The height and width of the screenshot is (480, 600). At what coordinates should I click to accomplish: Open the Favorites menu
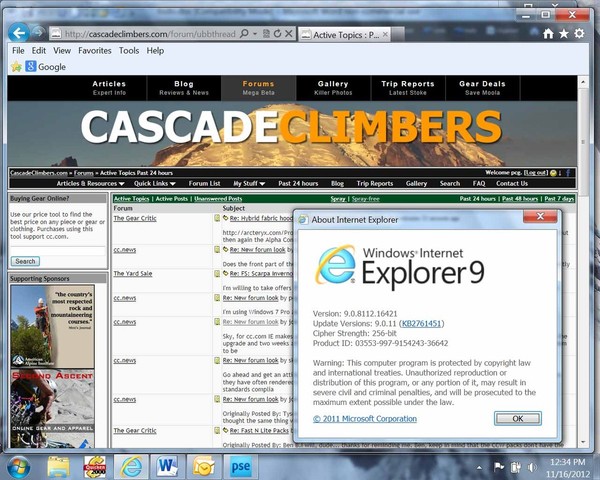coord(95,51)
